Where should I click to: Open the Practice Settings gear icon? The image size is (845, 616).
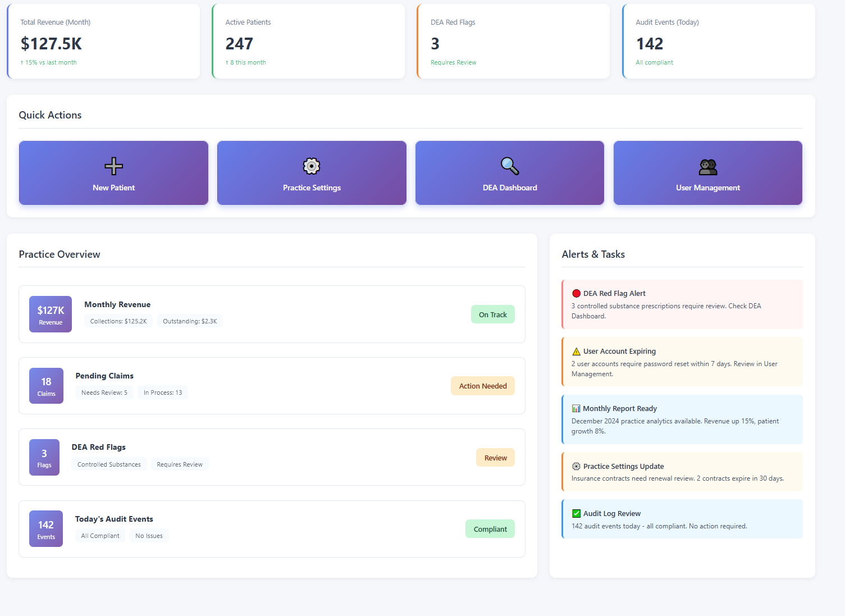(x=312, y=166)
